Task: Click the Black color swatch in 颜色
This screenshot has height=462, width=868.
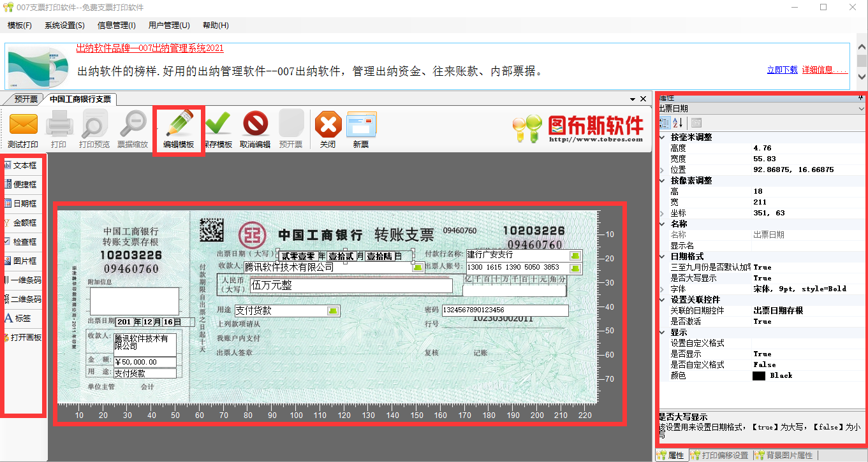Action: [758, 375]
